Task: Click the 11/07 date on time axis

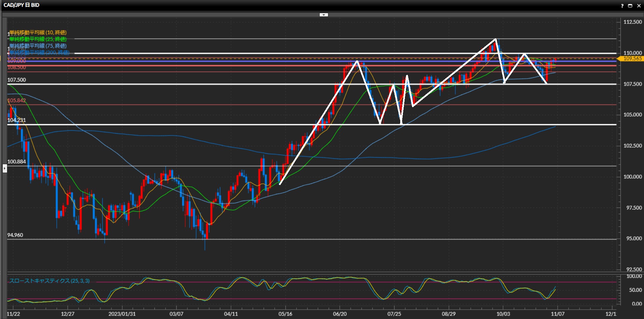Action: click(x=557, y=314)
